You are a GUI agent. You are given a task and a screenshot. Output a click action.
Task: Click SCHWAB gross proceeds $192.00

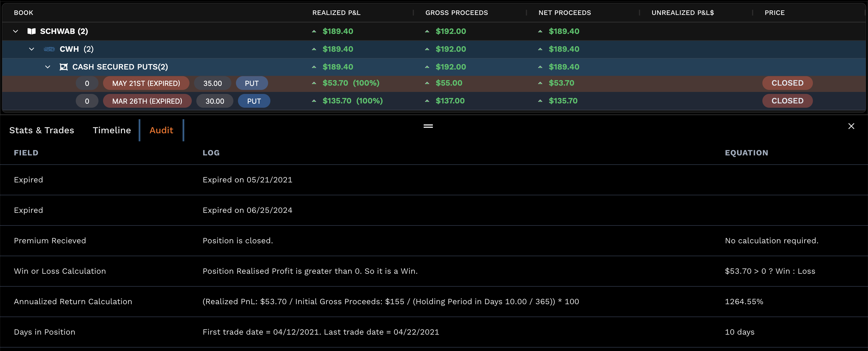pos(451,31)
